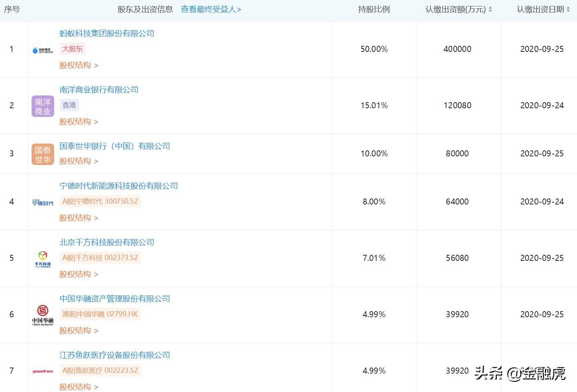Click the 宁德时代 CATL logo

pyautogui.click(x=43, y=202)
